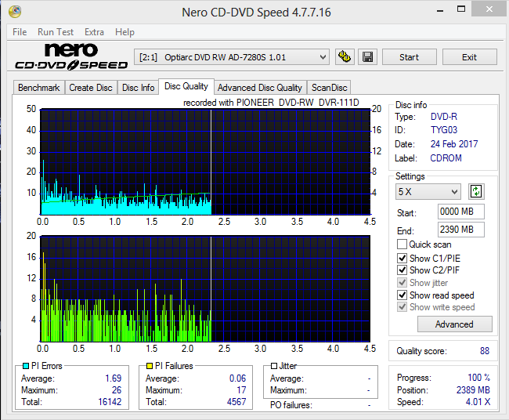The height and width of the screenshot is (420, 509).
Task: Click the PI Failures maximum 17
Action: 241,389
